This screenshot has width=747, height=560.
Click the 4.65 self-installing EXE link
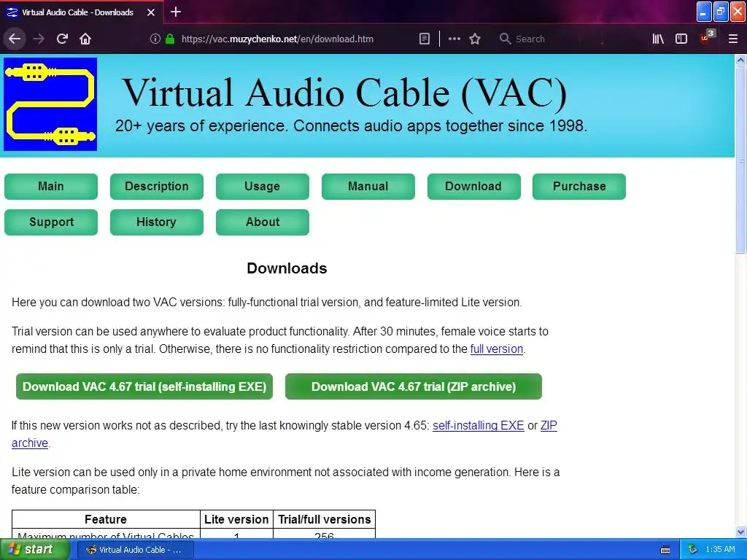479,426
